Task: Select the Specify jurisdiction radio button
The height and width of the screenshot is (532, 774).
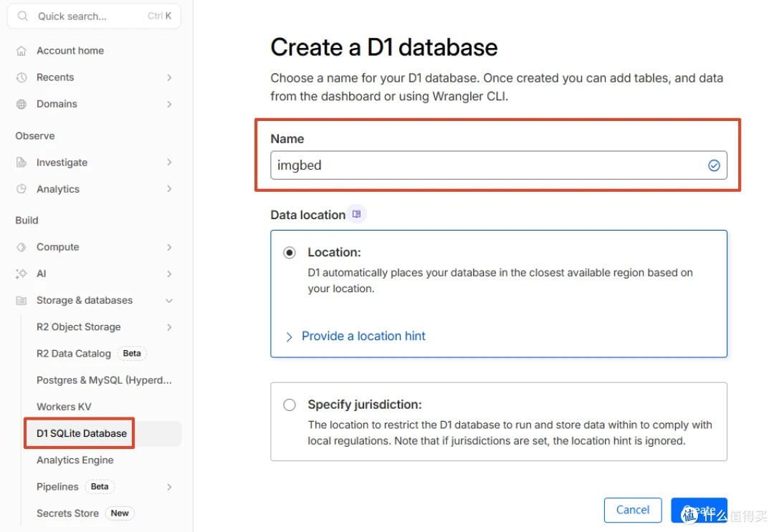Action: [x=290, y=405]
